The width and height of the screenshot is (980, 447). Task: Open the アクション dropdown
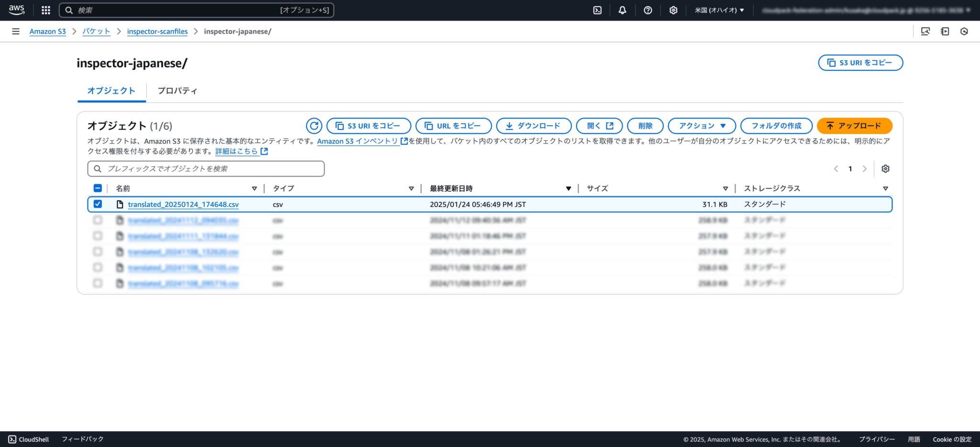point(700,126)
